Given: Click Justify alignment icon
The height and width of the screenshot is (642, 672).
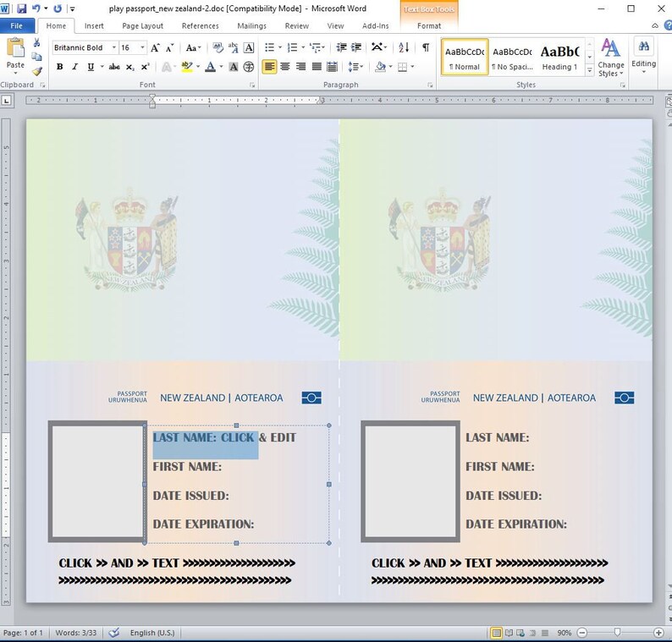Looking at the screenshot, I should tap(317, 67).
